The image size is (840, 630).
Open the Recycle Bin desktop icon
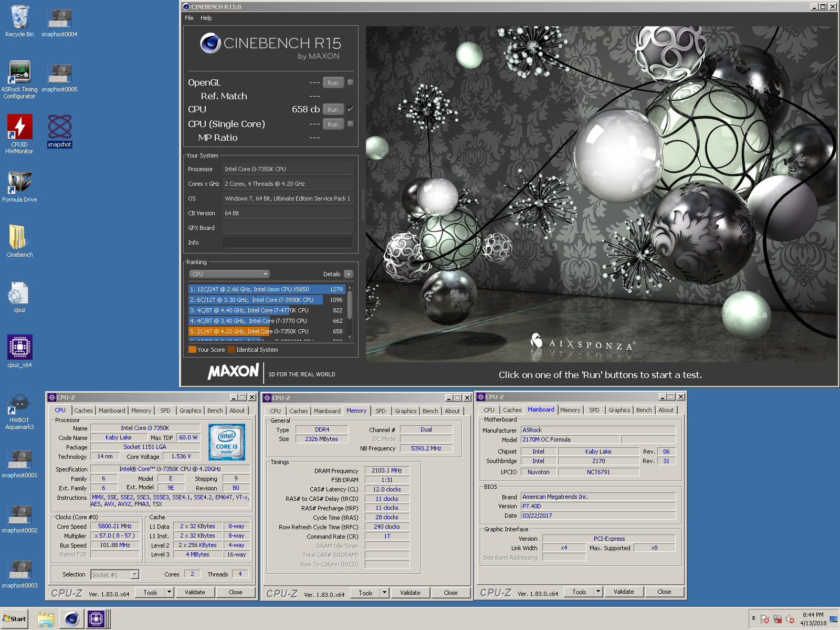[x=19, y=22]
